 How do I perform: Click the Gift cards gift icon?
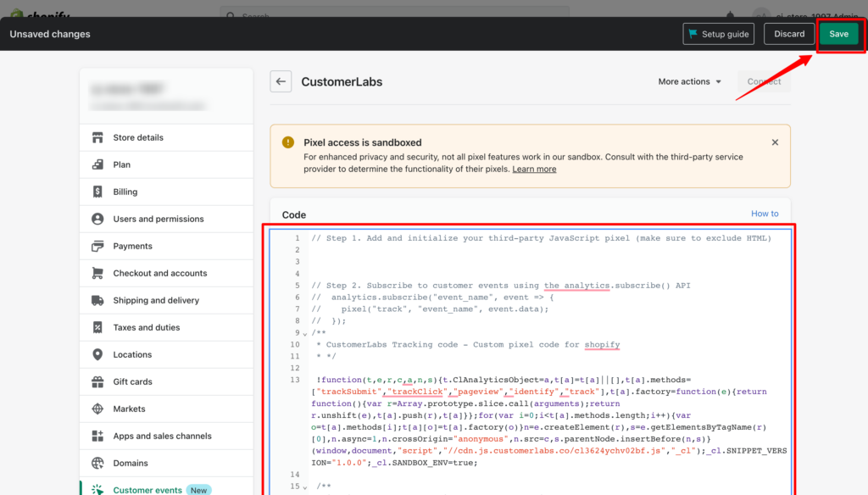pos(97,381)
